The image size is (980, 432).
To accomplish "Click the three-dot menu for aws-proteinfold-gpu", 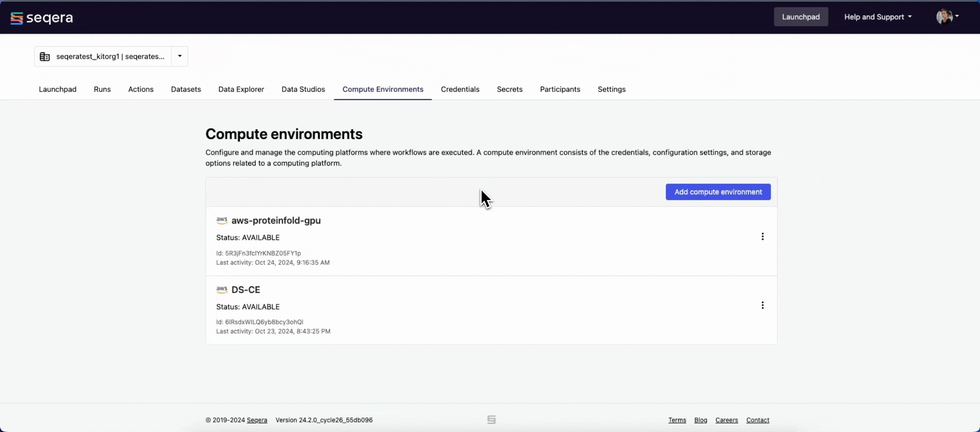I will coord(763,236).
